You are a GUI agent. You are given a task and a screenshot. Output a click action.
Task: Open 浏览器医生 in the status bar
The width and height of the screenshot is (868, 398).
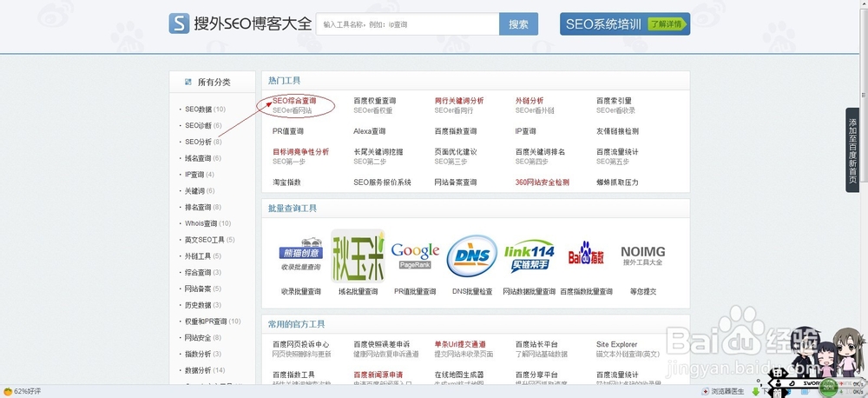pyautogui.click(x=723, y=391)
